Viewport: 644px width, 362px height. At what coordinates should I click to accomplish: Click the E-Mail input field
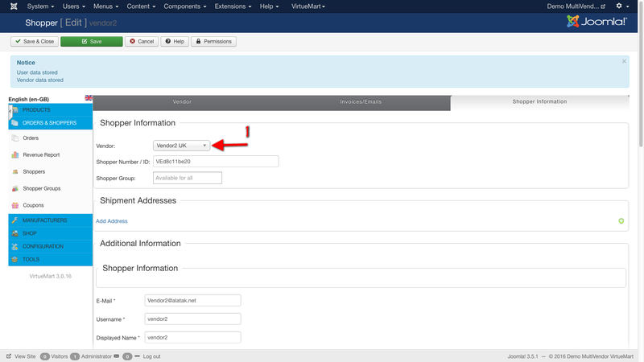point(192,300)
